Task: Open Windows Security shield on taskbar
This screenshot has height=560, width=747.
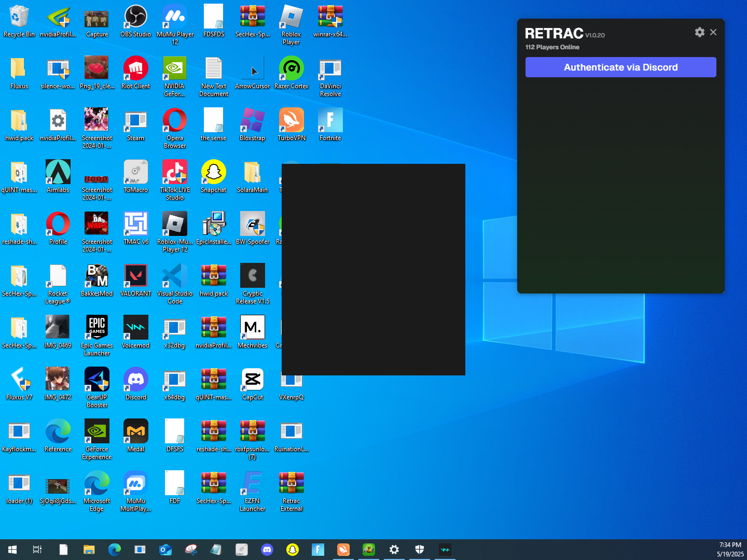Action: point(420,550)
